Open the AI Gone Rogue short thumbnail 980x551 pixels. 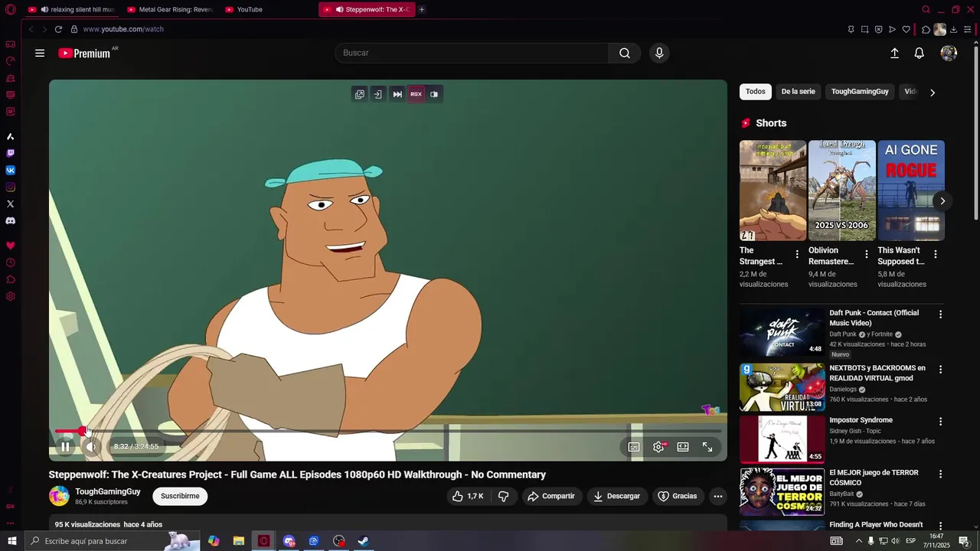click(911, 191)
